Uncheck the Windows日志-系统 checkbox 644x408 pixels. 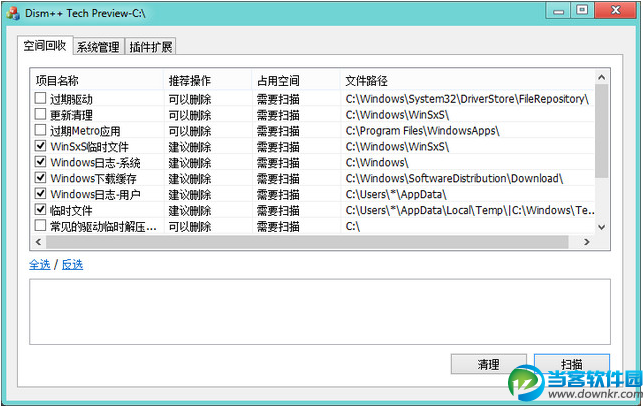point(40,162)
